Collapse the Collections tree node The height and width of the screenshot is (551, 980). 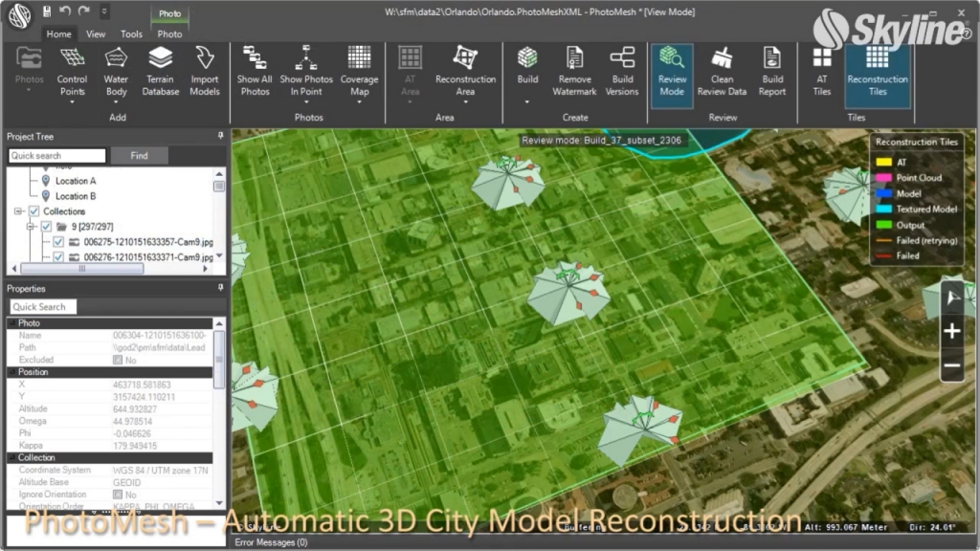pos(18,211)
